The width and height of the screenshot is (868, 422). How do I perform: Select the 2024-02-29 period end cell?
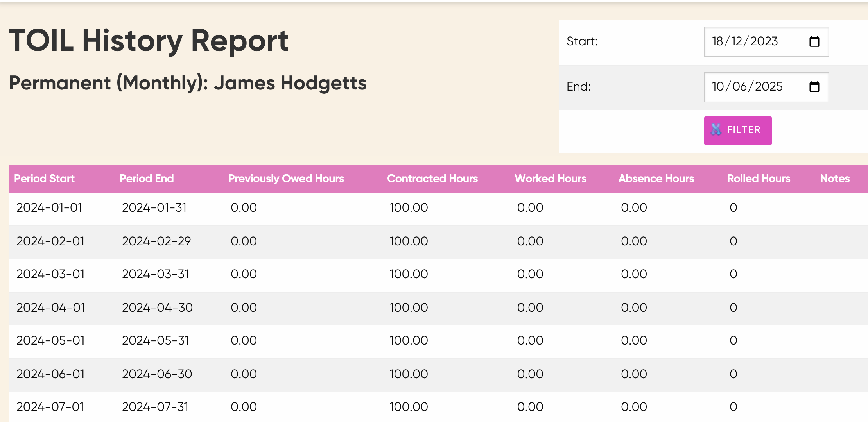pos(156,241)
